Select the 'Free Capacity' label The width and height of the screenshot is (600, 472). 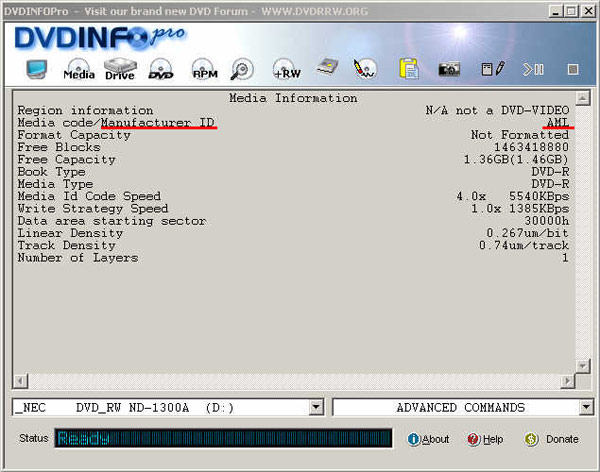(66, 160)
